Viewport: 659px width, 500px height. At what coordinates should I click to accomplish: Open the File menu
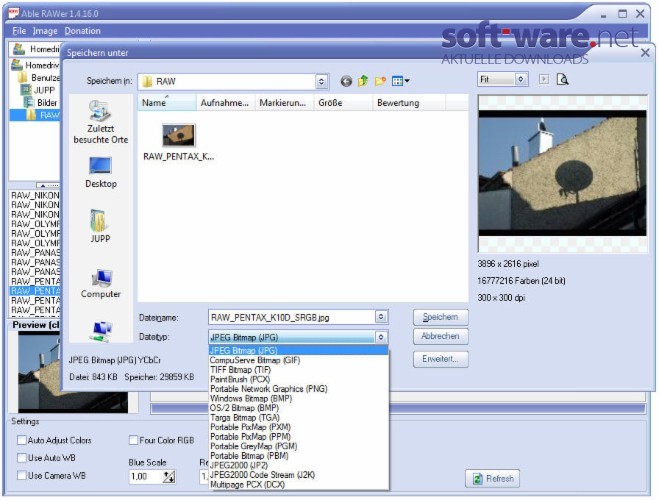(19, 31)
